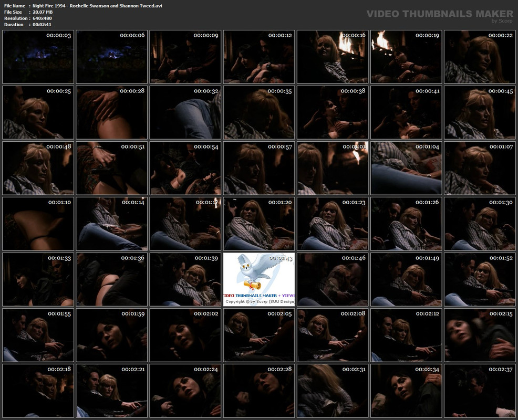Open the frame at 00:01:59

click(112, 335)
